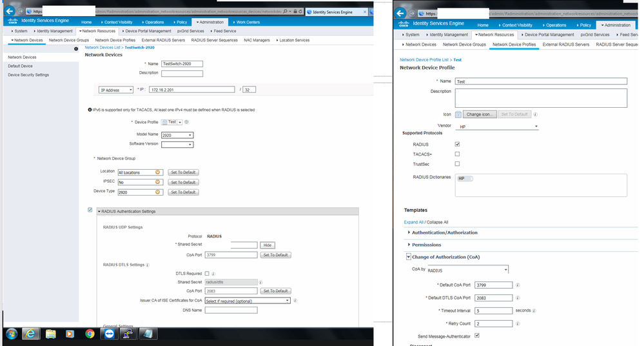The image size is (644, 346).
Task: Open NAC Managers tab
Action: (x=257, y=40)
